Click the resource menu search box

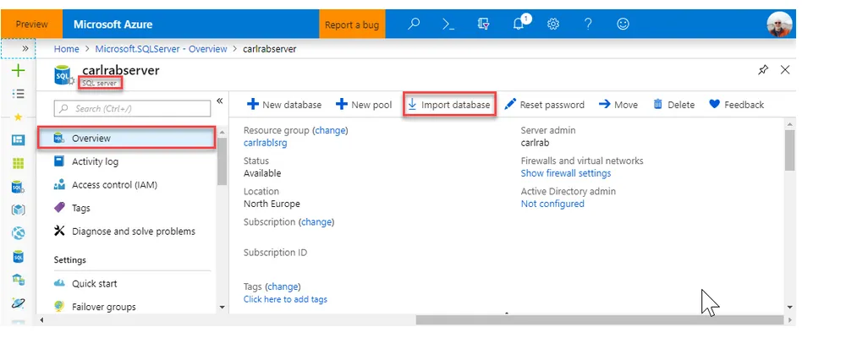click(133, 108)
